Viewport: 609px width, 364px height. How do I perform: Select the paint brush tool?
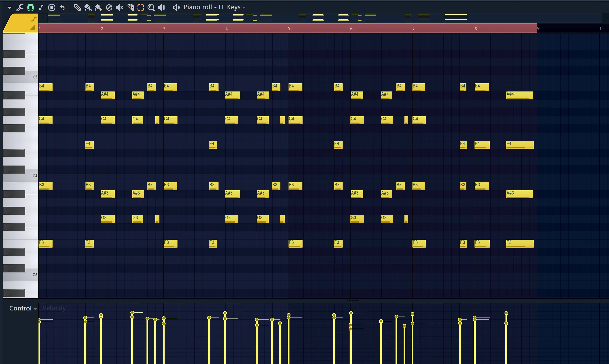coord(88,7)
